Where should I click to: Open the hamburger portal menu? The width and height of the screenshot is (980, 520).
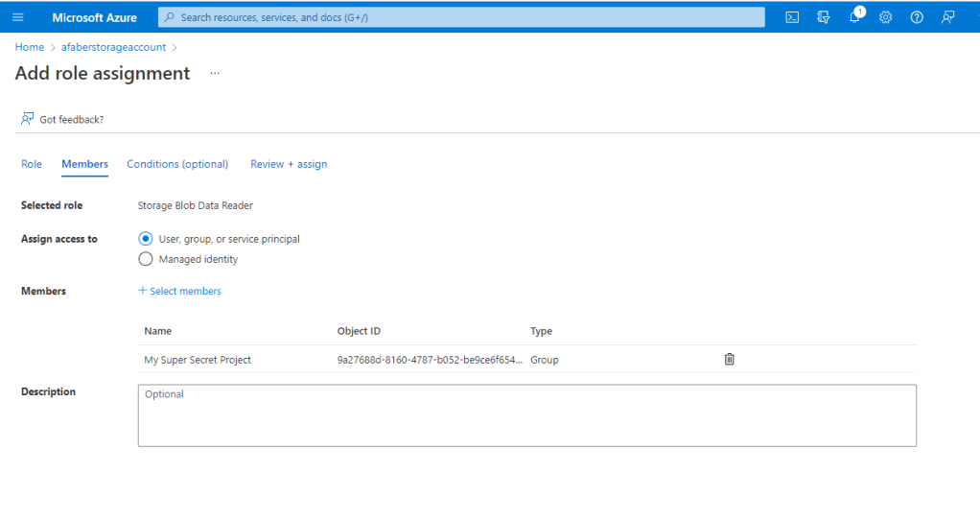tap(17, 17)
